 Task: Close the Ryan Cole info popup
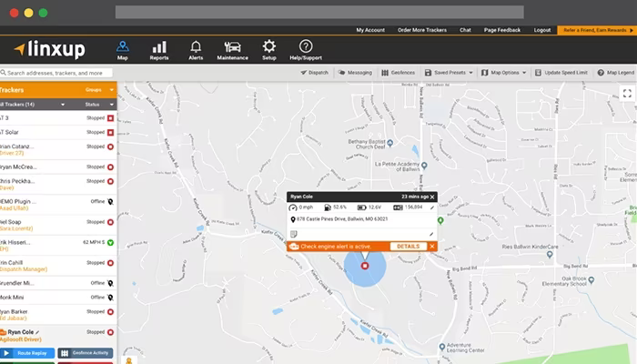click(432, 197)
